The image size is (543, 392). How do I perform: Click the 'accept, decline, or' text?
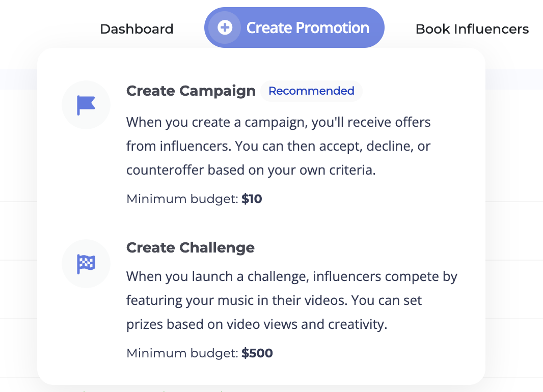click(x=374, y=147)
